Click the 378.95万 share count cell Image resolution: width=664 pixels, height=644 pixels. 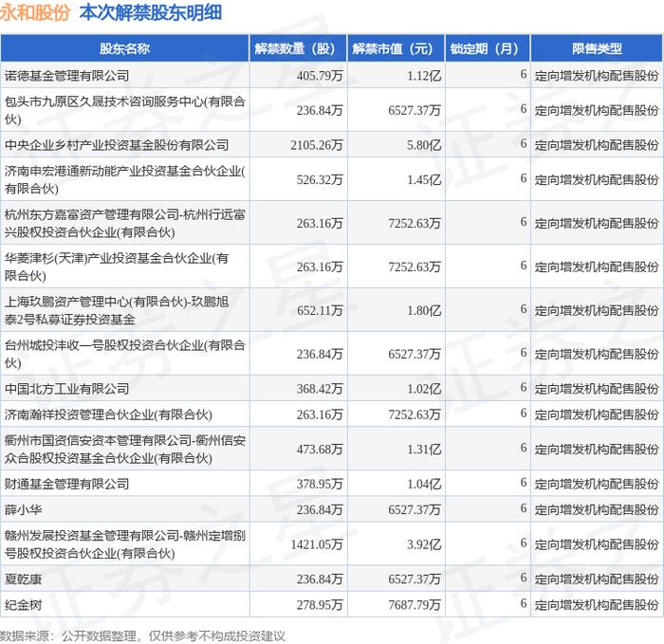(320, 484)
